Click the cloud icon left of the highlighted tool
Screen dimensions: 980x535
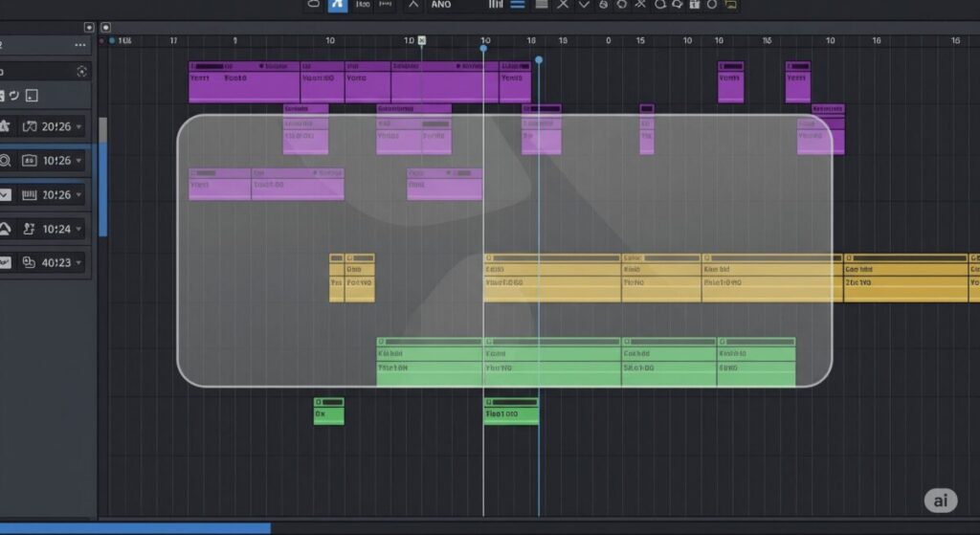point(313,4)
